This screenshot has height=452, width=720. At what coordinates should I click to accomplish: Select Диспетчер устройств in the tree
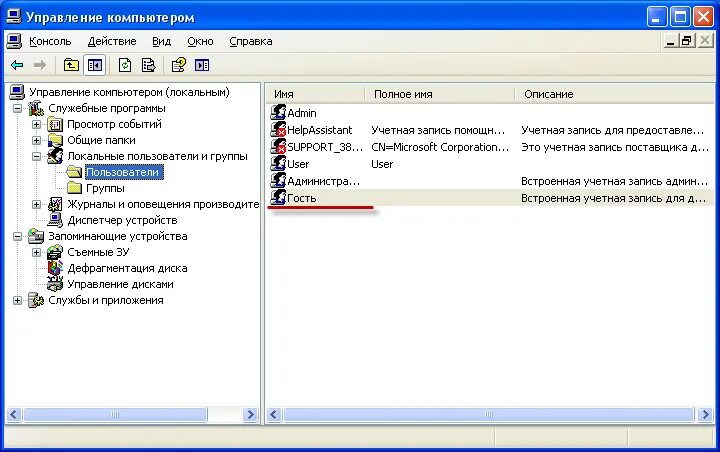(122, 220)
